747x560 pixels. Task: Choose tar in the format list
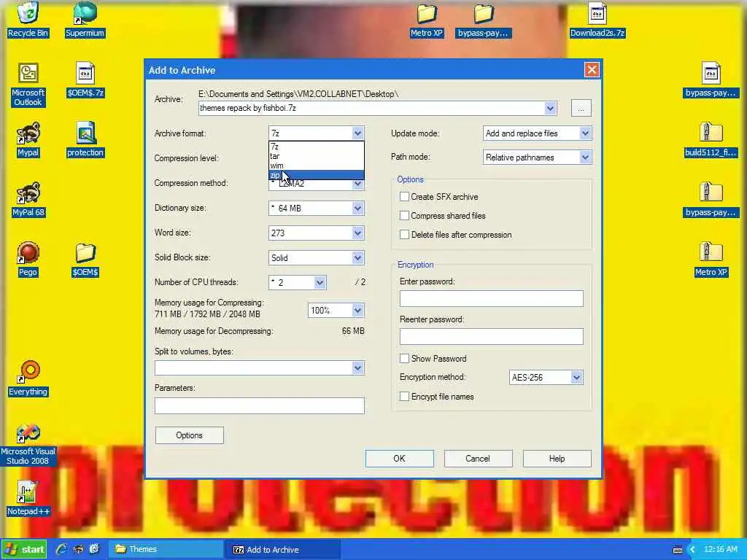(317, 156)
